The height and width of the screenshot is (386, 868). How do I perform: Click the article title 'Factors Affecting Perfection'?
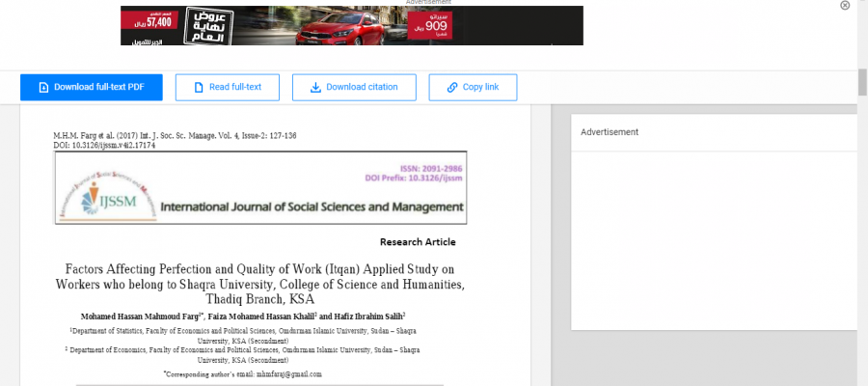click(x=259, y=285)
